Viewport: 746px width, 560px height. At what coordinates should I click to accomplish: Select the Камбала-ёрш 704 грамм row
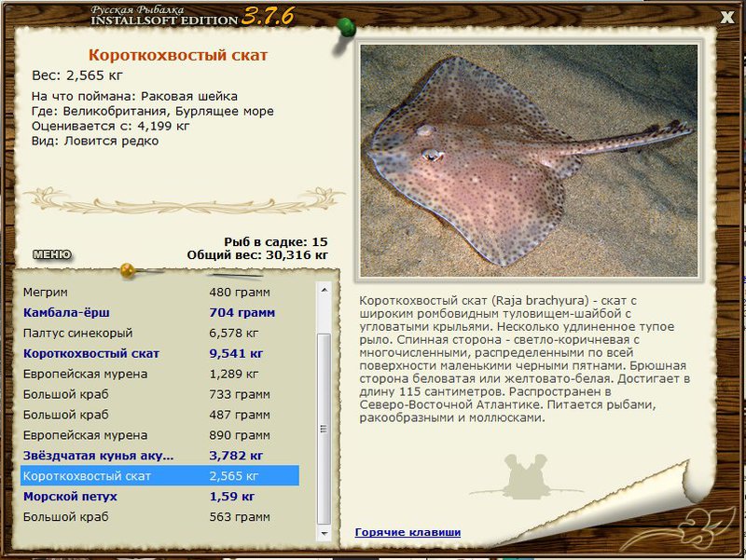pos(159,312)
